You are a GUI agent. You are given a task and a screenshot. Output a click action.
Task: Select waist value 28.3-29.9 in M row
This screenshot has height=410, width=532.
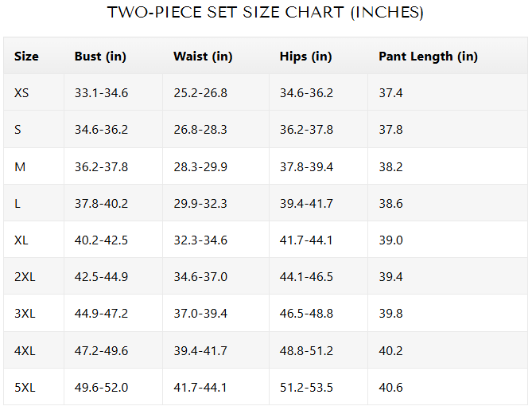(x=200, y=166)
